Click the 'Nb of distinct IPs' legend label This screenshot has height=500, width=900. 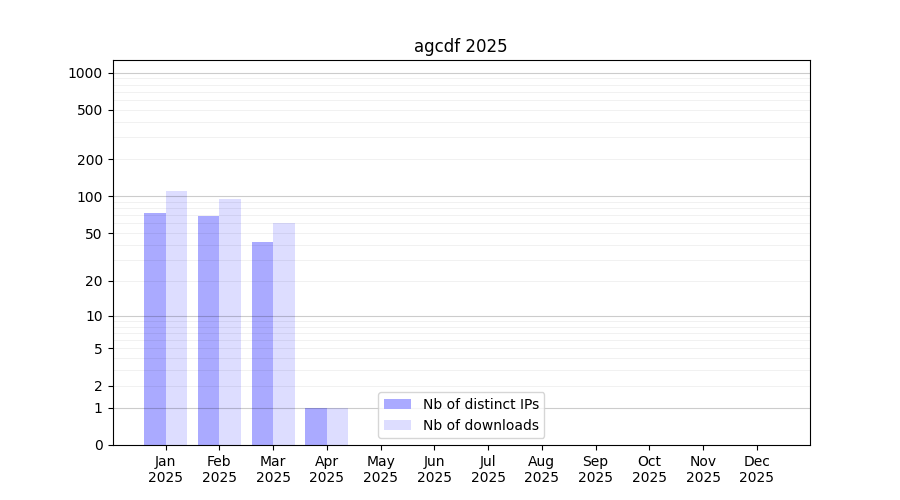(x=481, y=404)
